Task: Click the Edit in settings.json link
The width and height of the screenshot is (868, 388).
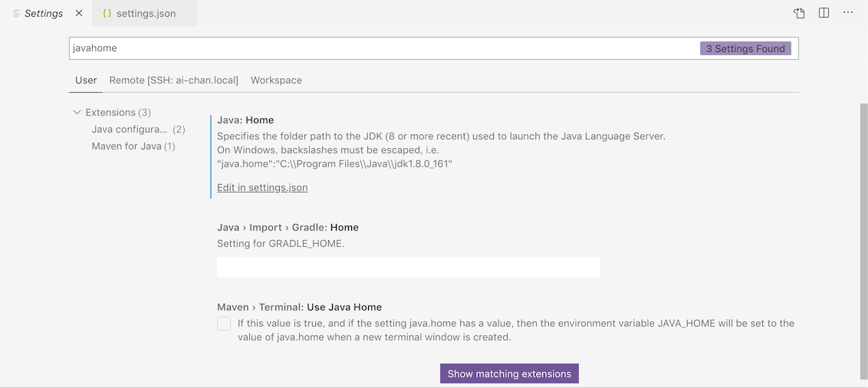Action: click(262, 187)
